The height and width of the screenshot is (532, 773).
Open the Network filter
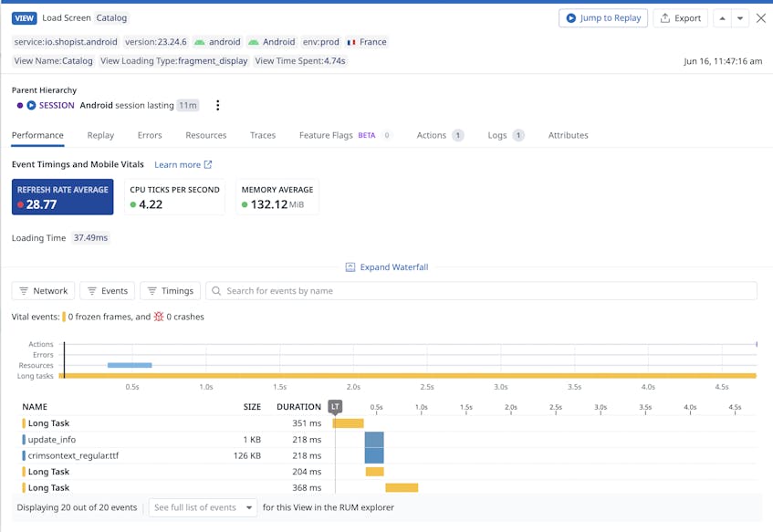pyautogui.click(x=44, y=291)
